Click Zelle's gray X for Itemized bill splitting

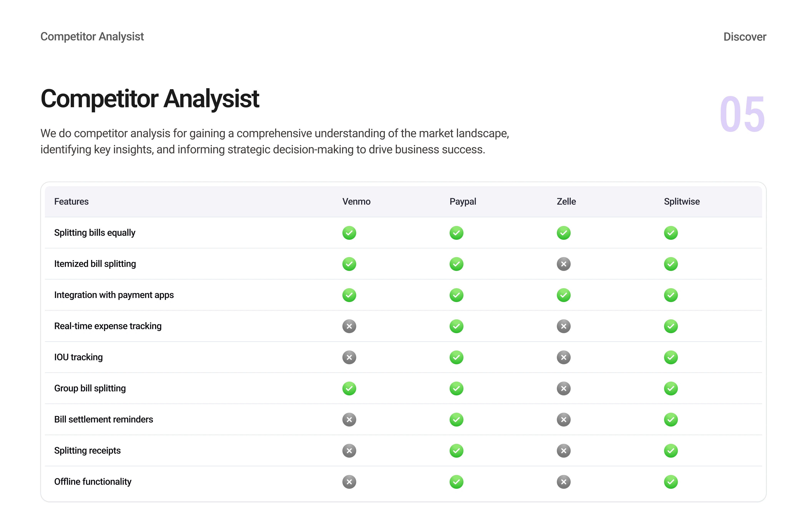[x=563, y=264]
